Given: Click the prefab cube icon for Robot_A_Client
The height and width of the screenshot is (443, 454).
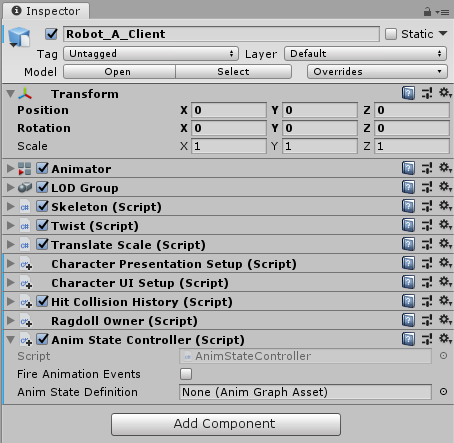Looking at the screenshot, I should coord(19,37).
